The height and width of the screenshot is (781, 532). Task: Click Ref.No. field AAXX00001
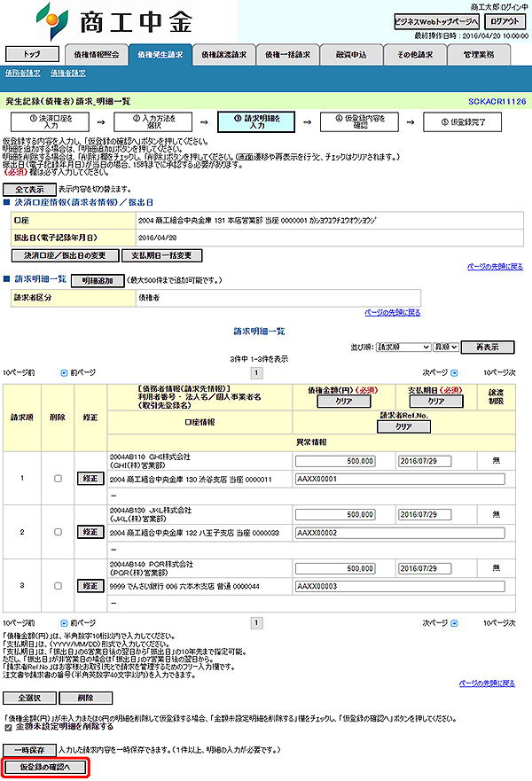(400, 480)
